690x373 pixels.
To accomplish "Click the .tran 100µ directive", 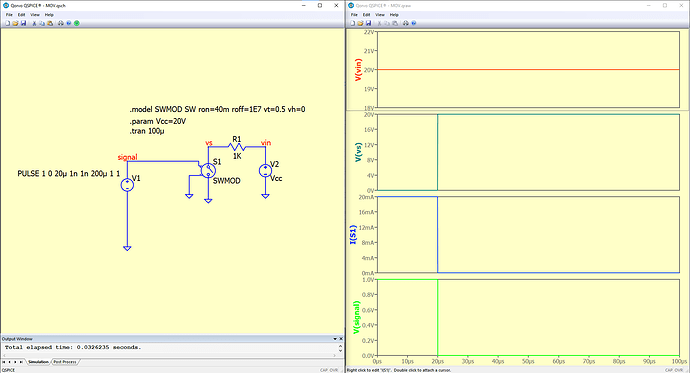I will tap(147, 131).
